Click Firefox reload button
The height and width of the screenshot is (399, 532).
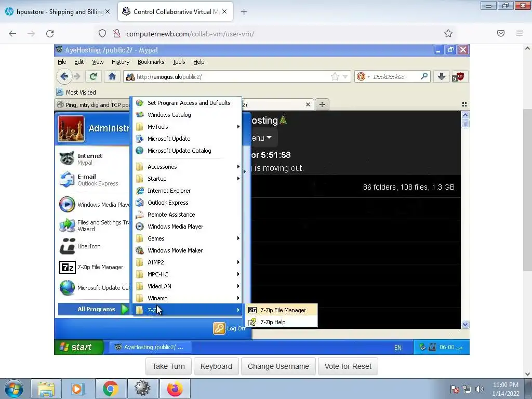click(50, 34)
